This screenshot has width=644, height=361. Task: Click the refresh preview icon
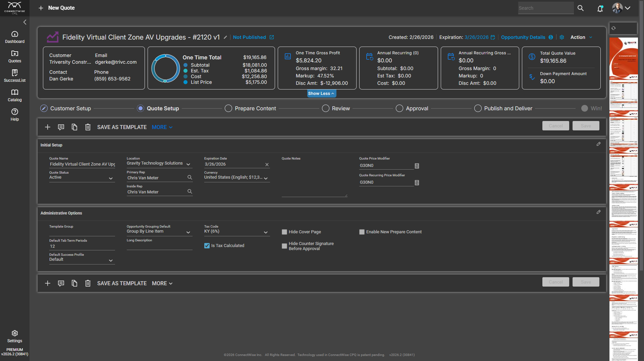click(x=613, y=28)
